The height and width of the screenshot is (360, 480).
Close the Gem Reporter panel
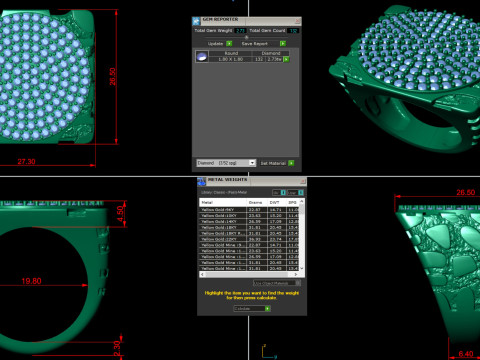coord(297,21)
